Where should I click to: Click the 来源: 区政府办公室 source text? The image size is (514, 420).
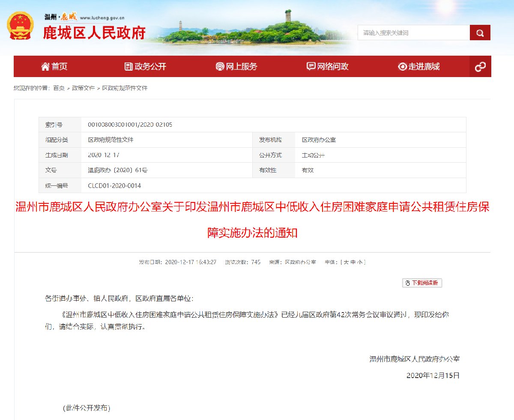tap(293, 262)
